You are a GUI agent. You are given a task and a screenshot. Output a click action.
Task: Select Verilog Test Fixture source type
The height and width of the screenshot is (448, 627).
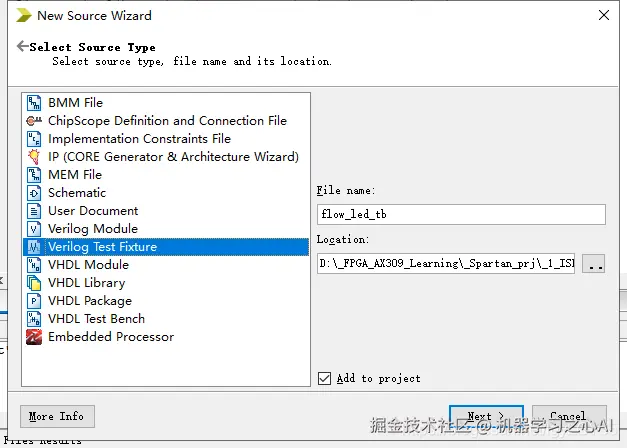coord(102,247)
